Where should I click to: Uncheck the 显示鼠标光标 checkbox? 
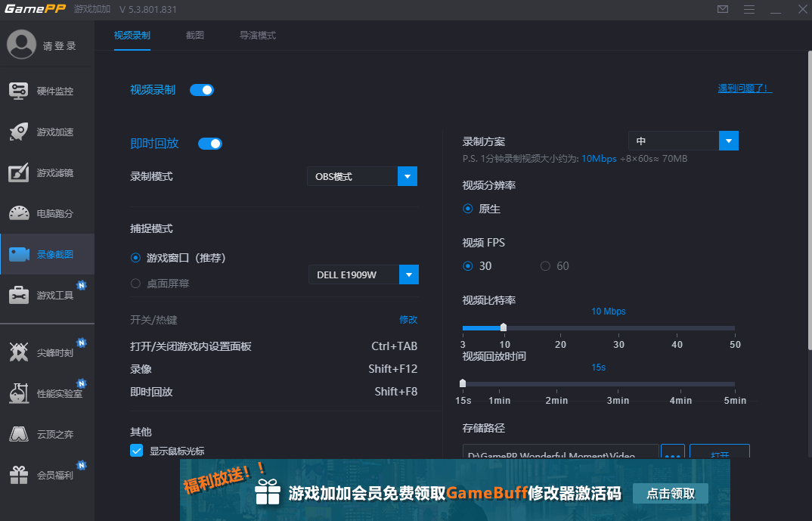click(137, 451)
